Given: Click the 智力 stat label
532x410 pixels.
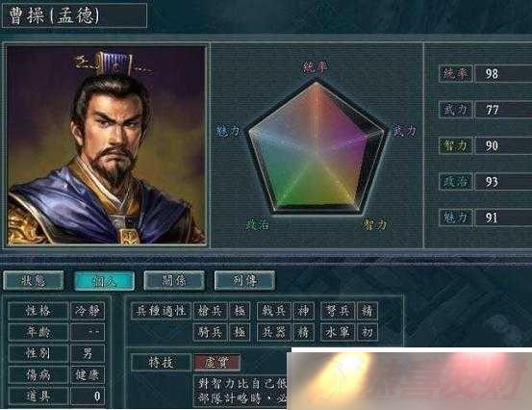Looking at the screenshot, I should pyautogui.click(x=455, y=145).
